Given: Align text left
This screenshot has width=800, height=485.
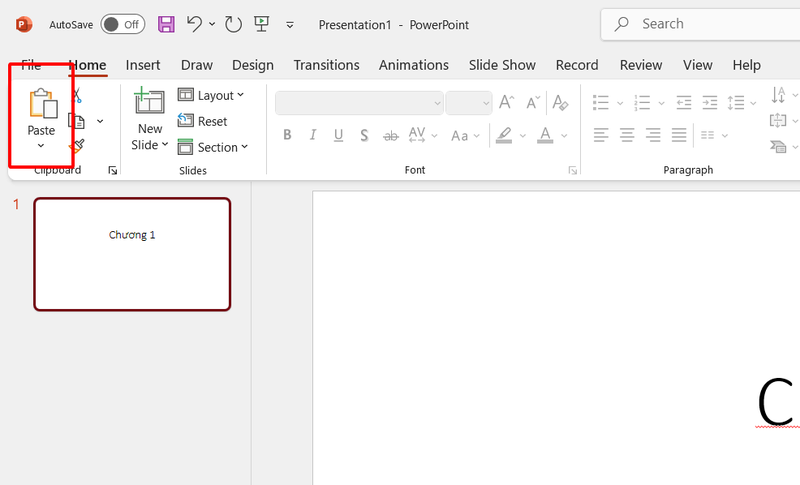Looking at the screenshot, I should pos(601,135).
